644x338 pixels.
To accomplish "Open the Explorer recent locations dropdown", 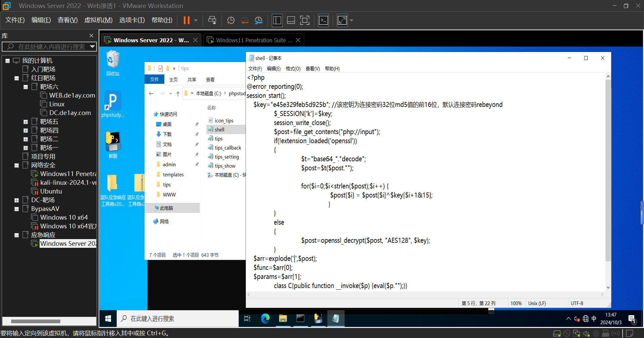I will (x=171, y=94).
